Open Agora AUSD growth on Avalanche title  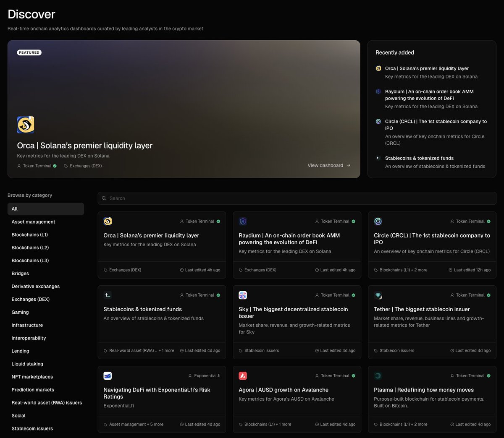(x=283, y=390)
